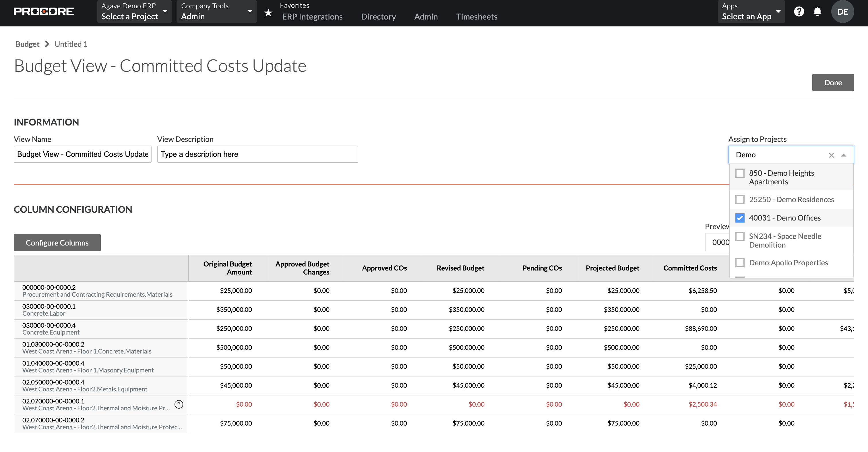The height and width of the screenshot is (452, 868).
Task: Click the Procore logo
Action: (x=44, y=11)
